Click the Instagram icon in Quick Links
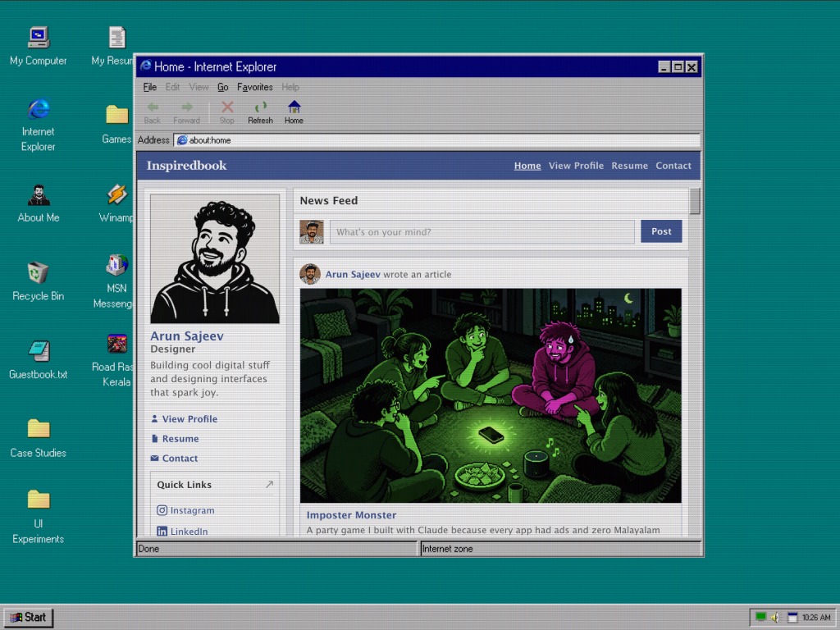This screenshot has height=630, width=840. coord(162,510)
